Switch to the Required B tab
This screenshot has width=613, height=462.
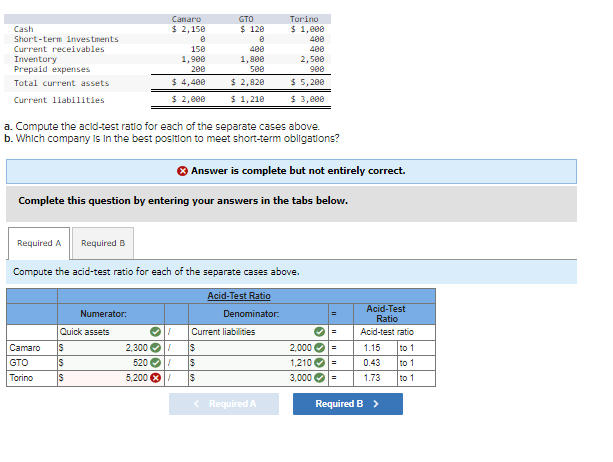tap(103, 243)
